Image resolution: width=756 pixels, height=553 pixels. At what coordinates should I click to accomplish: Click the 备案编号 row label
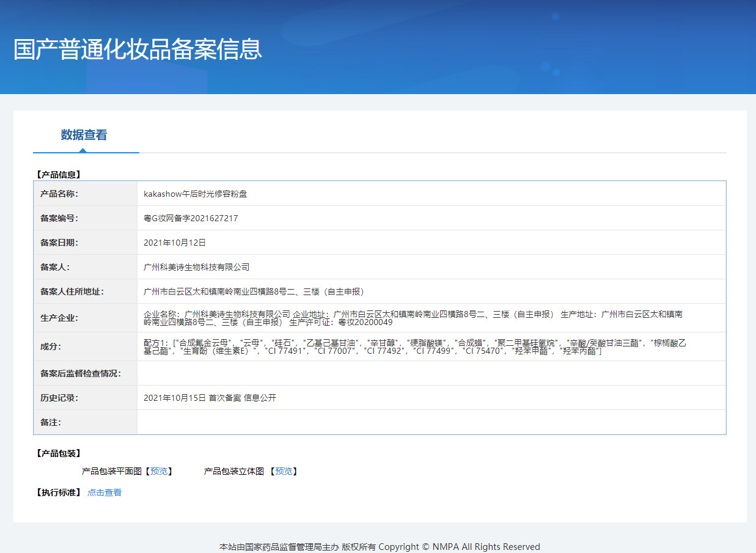click(x=59, y=218)
